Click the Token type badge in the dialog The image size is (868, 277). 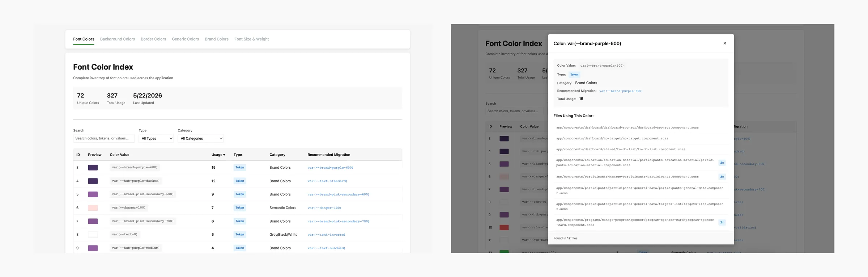coord(574,75)
